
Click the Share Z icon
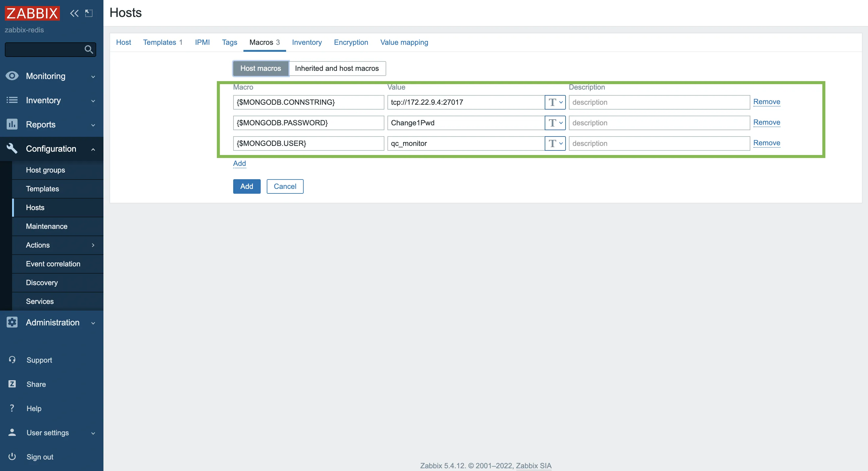12,384
